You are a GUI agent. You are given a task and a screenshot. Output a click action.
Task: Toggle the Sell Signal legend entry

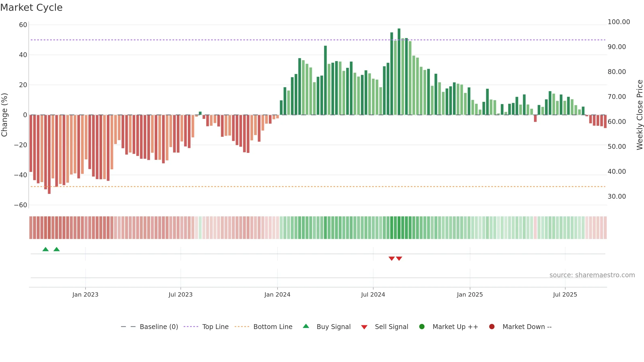coord(385,327)
